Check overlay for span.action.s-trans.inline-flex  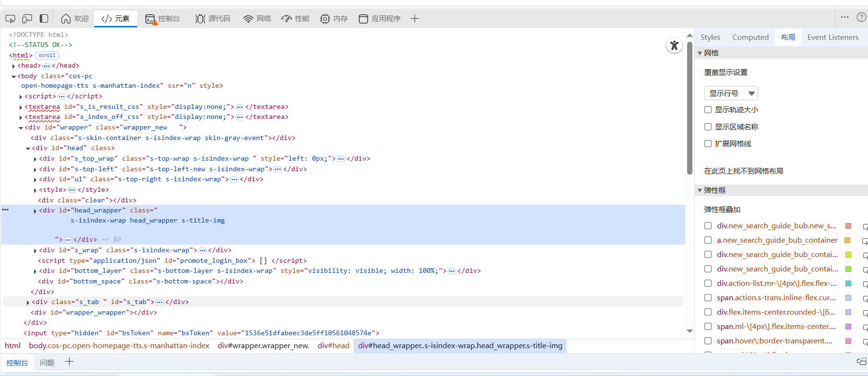click(x=708, y=298)
